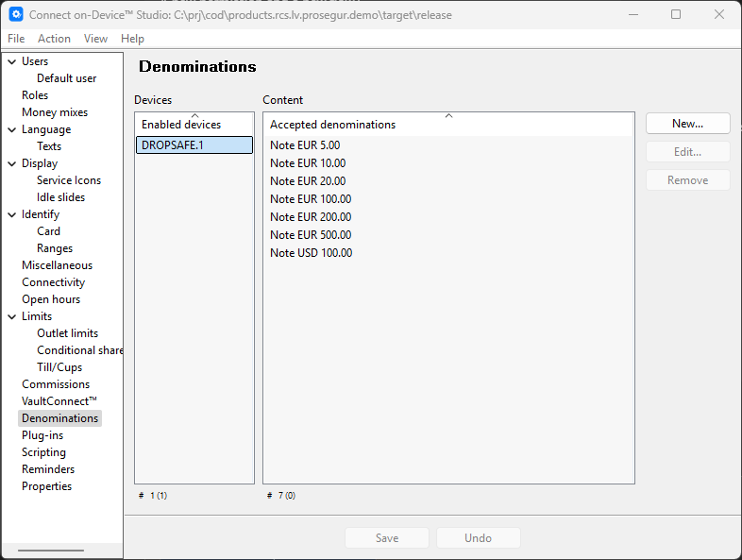The height and width of the screenshot is (560, 742).
Task: Open the Action menu
Action: click(x=54, y=39)
